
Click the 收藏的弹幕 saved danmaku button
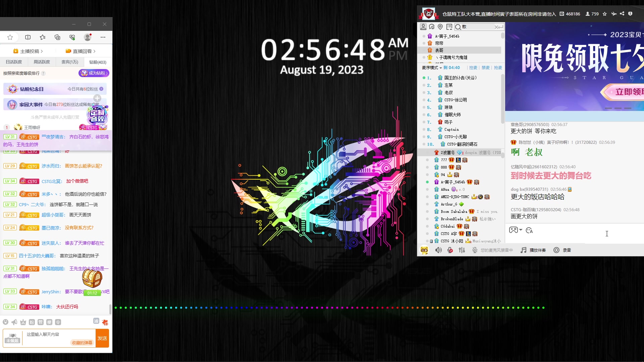click(82, 343)
